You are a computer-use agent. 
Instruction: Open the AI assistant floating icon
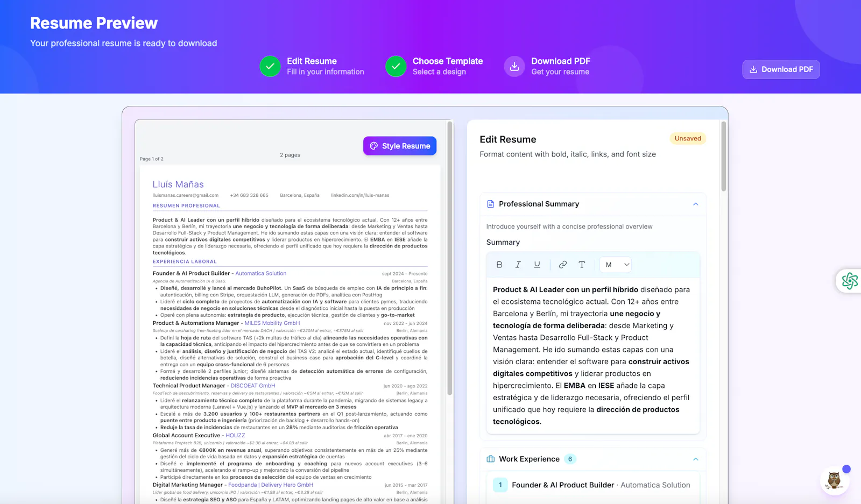point(850,280)
